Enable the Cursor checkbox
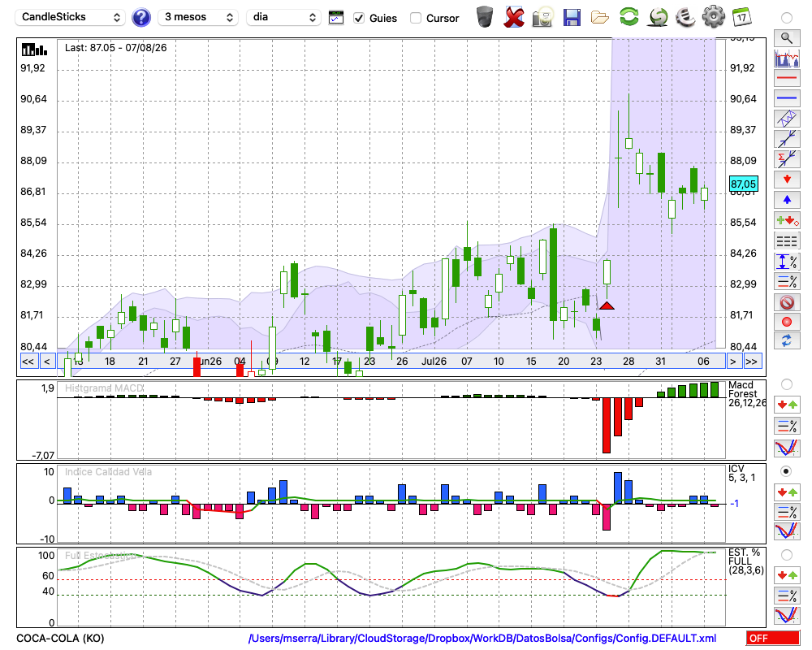 coord(415,18)
